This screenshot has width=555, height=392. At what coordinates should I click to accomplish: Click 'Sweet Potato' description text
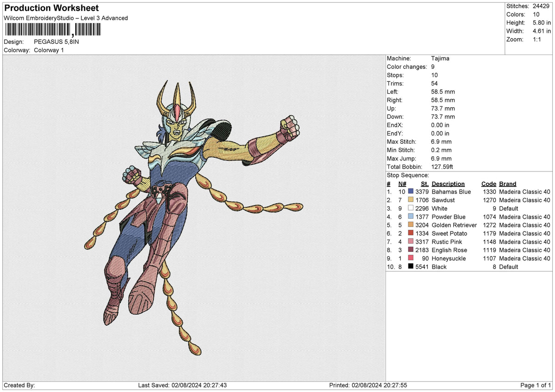pyautogui.click(x=449, y=233)
